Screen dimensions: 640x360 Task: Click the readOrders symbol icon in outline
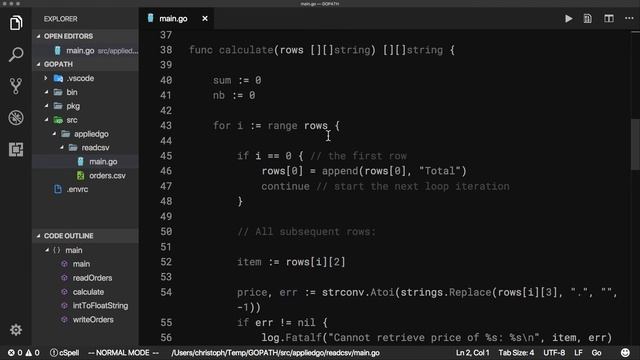64,278
